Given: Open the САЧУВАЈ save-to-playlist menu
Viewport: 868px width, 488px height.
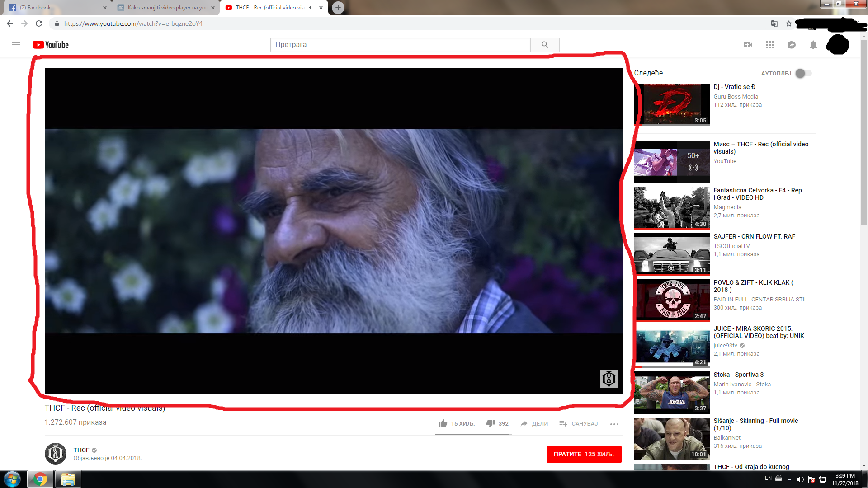Looking at the screenshot, I should pyautogui.click(x=579, y=423).
